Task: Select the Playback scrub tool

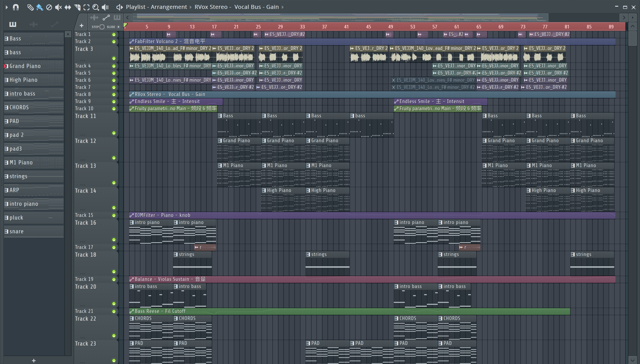Action: [x=105, y=7]
